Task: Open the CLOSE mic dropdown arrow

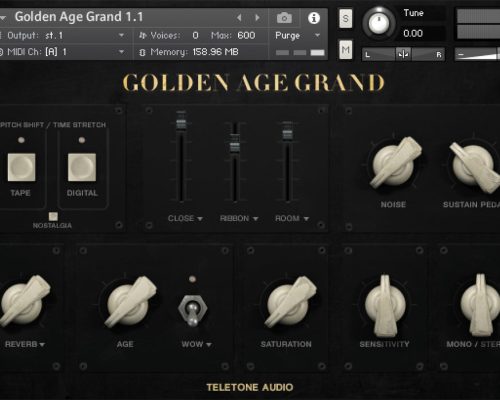Action: [200, 219]
